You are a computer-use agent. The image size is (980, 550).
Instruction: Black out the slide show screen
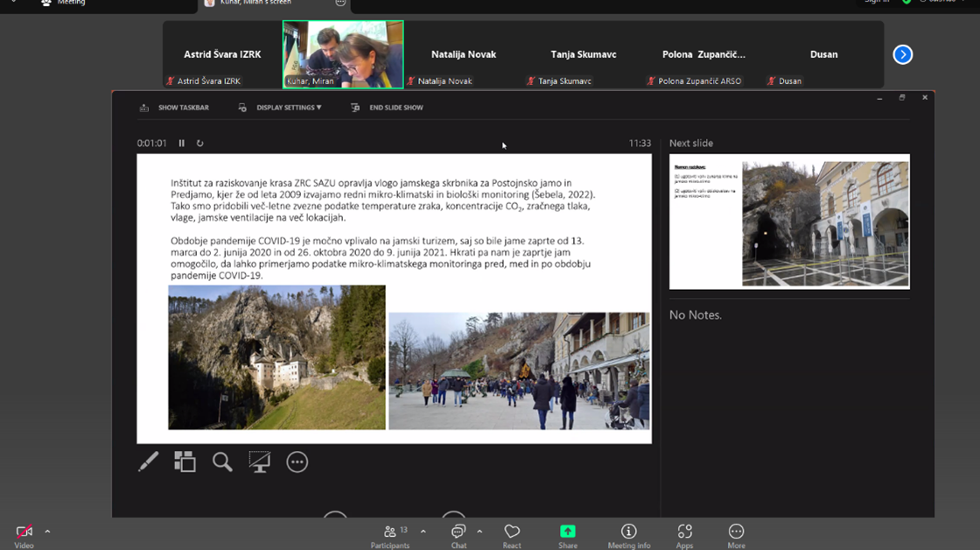[260, 462]
